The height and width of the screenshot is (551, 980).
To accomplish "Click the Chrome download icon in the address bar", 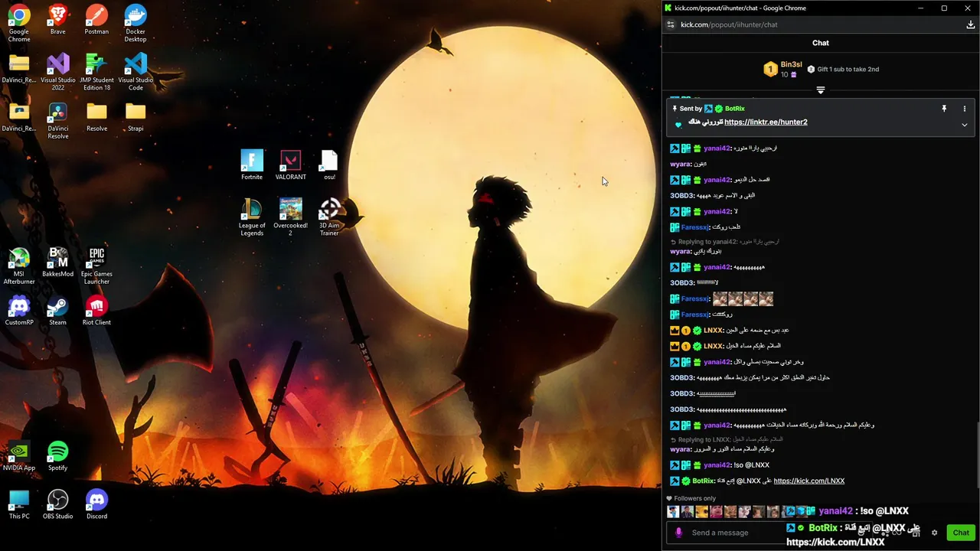I will [970, 24].
